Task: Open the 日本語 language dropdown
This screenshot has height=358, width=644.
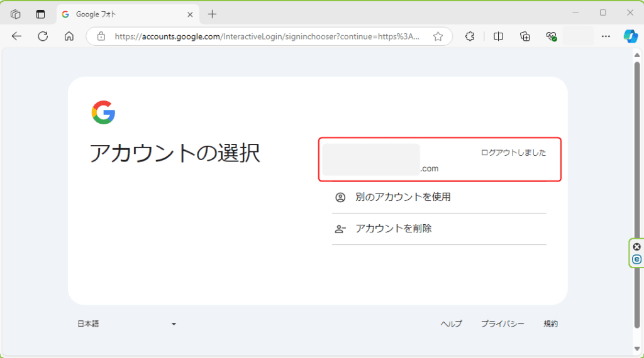Action: coord(127,324)
